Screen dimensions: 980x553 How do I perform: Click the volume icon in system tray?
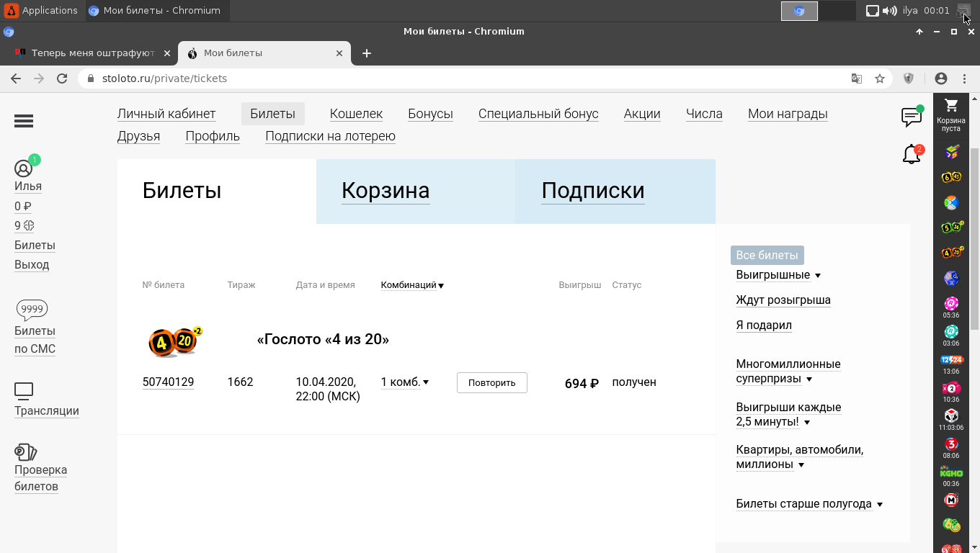[x=890, y=11]
